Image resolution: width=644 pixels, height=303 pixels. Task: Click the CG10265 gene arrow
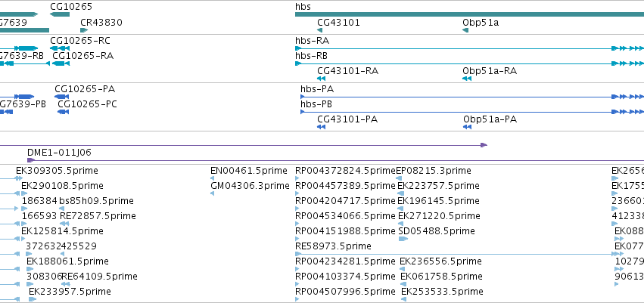pos(60,14)
